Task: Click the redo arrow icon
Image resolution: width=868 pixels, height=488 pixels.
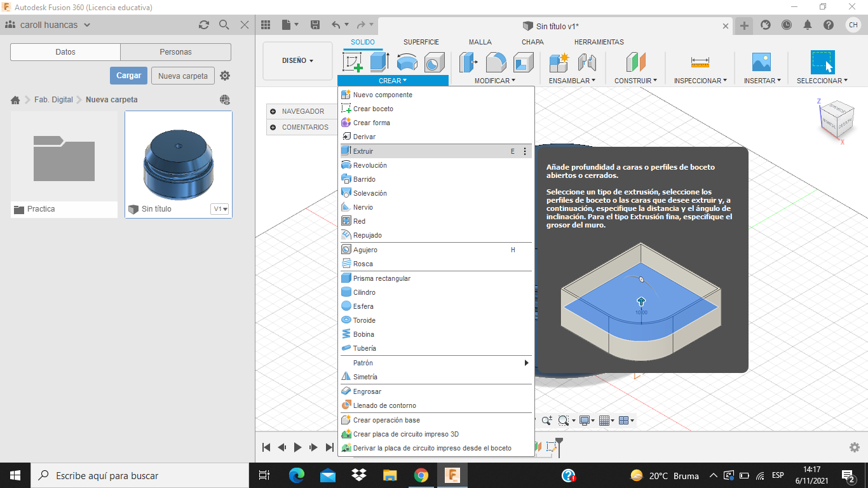Action: click(361, 25)
